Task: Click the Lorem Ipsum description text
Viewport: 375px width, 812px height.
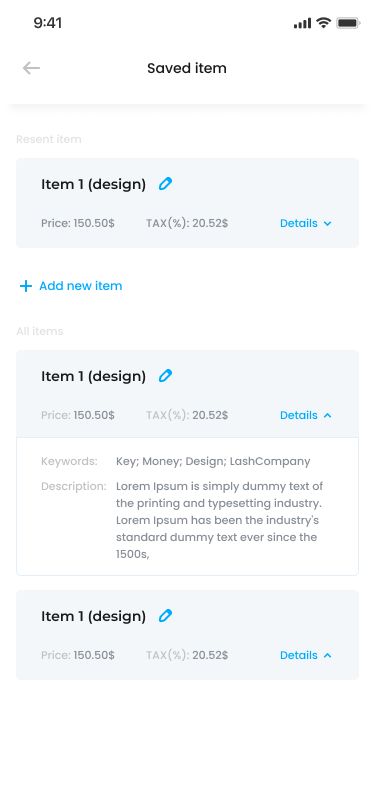Action: coord(219,520)
